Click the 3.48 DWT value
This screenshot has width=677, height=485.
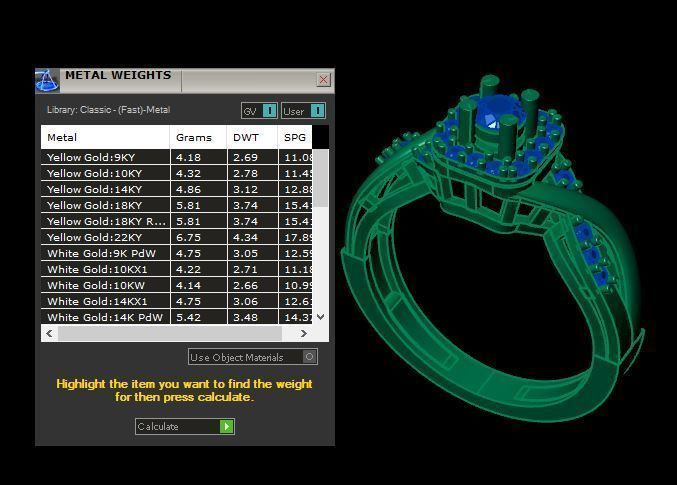[245, 317]
